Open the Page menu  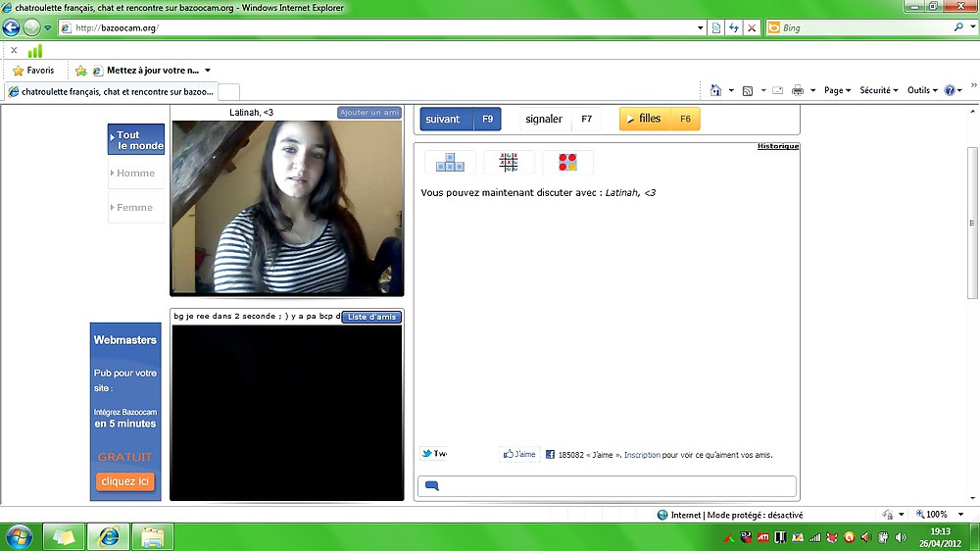(x=837, y=90)
